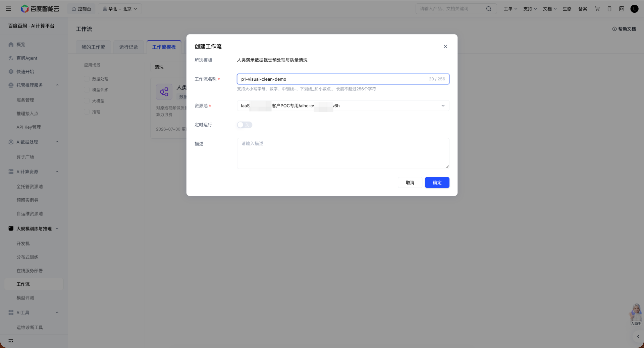
Task: Open the shopping cart icon
Action: pos(597,9)
